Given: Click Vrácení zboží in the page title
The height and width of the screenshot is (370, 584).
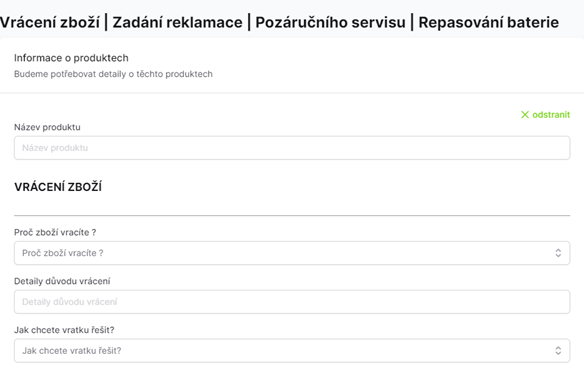Looking at the screenshot, I should click(x=50, y=22).
